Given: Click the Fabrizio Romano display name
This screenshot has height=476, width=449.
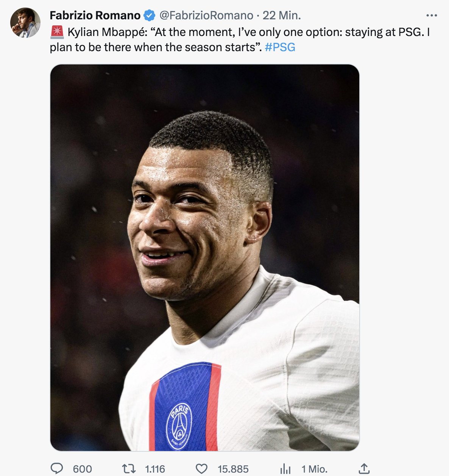Looking at the screenshot, I should point(95,16).
